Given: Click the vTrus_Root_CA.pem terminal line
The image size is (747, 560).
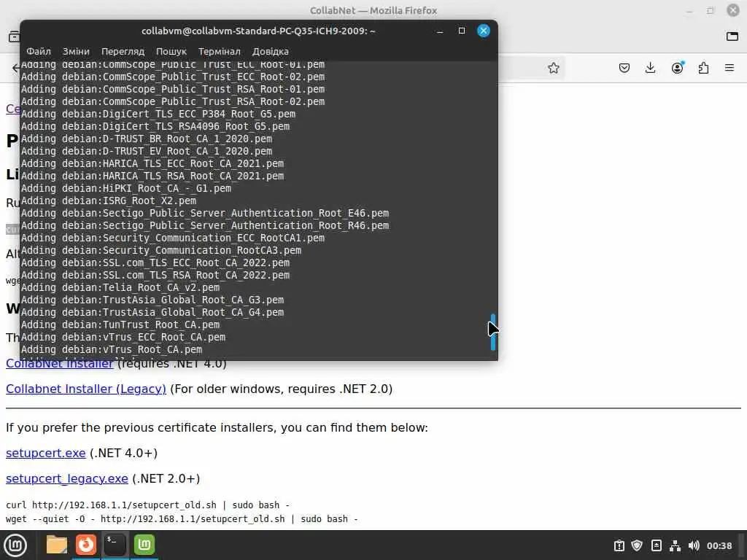Looking at the screenshot, I should click(112, 349).
